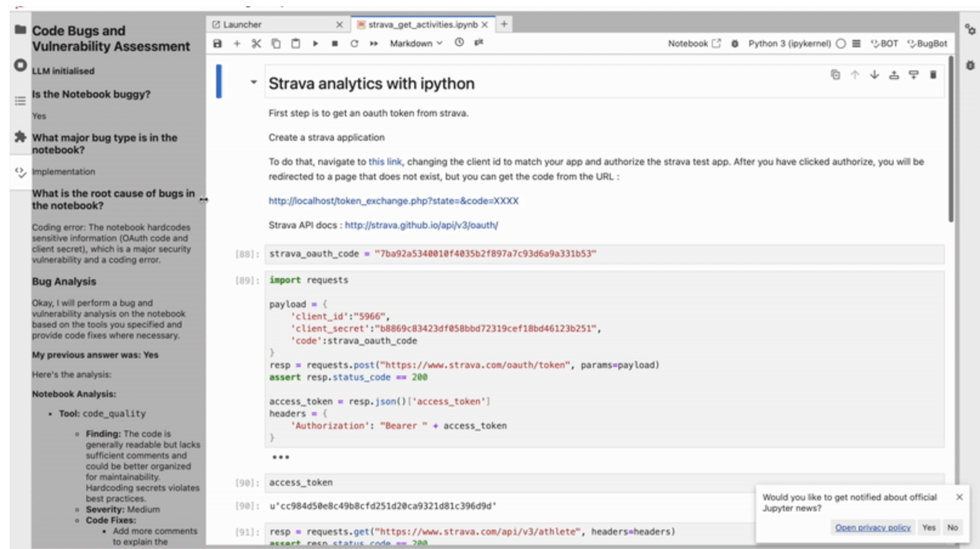Image resolution: width=980 pixels, height=549 pixels.
Task: Toggle the debugger bug icon in the toolbar
Action: point(735,44)
